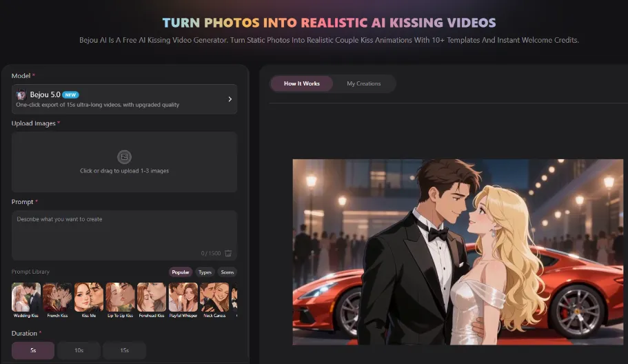Choose the Forehead Kiss template thumbnail
Screen dimensions: 628x364
coord(152,297)
